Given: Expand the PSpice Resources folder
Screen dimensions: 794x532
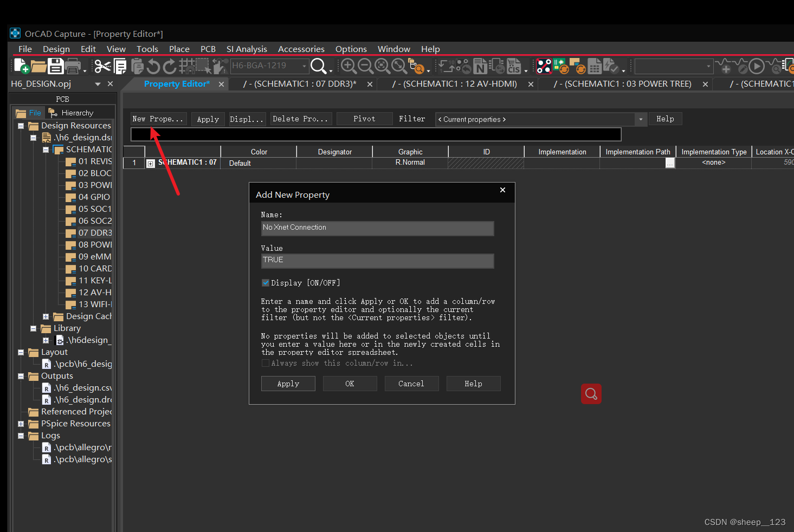Looking at the screenshot, I should pos(21,424).
